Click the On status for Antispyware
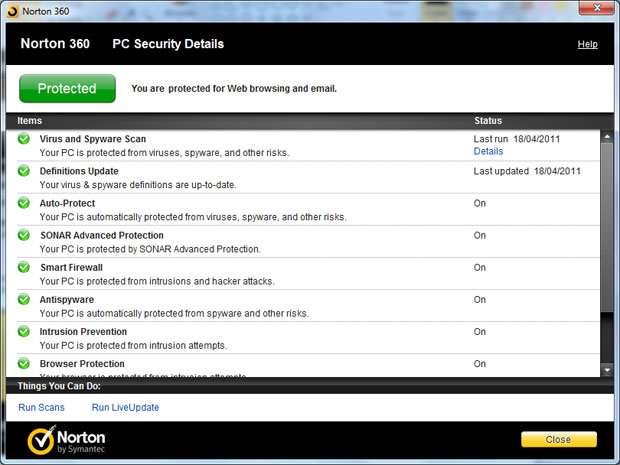 tap(480, 300)
